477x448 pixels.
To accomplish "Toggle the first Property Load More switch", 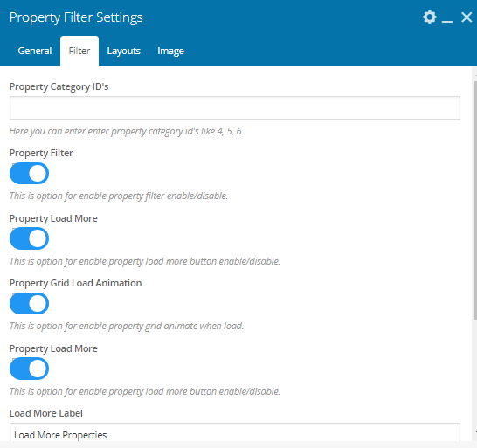I will tap(29, 238).
